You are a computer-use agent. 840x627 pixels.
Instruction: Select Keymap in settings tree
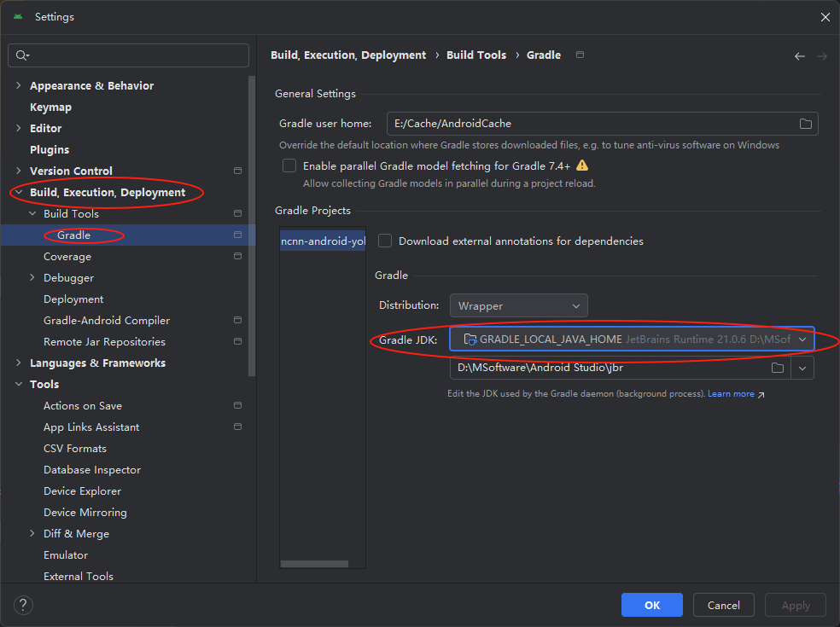[50, 107]
